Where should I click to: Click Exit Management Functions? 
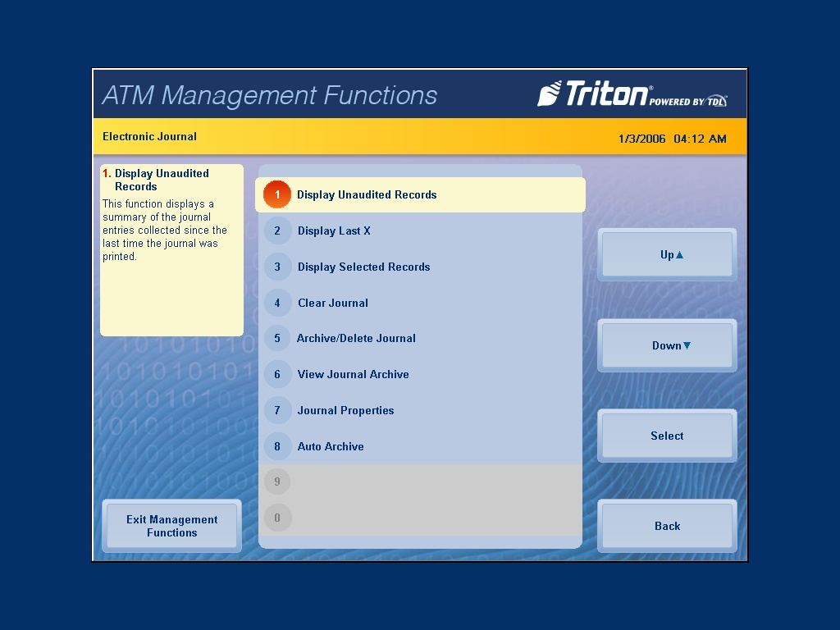171,526
